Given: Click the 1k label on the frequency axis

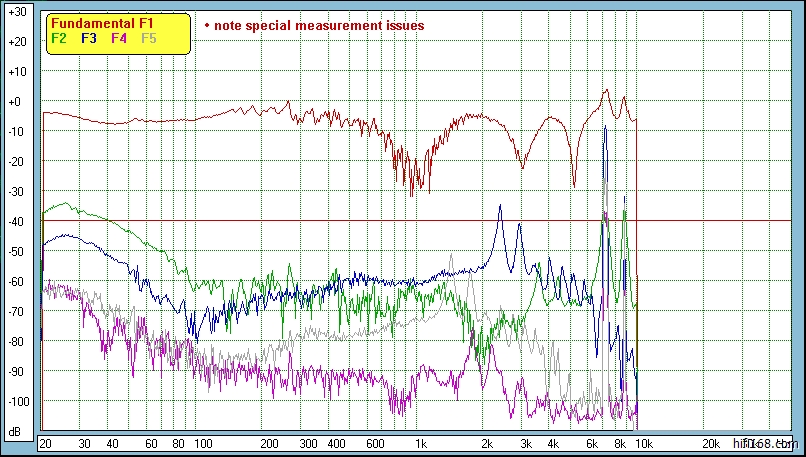Looking at the screenshot, I should point(421,443).
